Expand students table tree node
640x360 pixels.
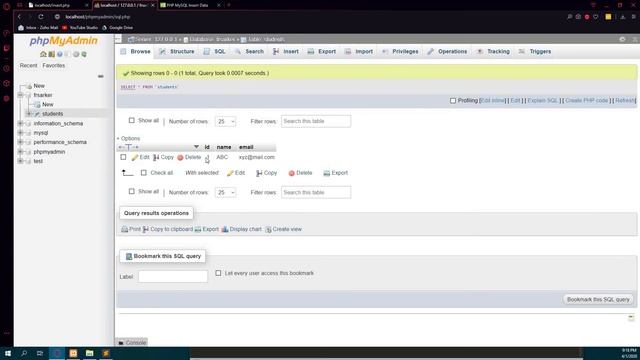(x=29, y=114)
